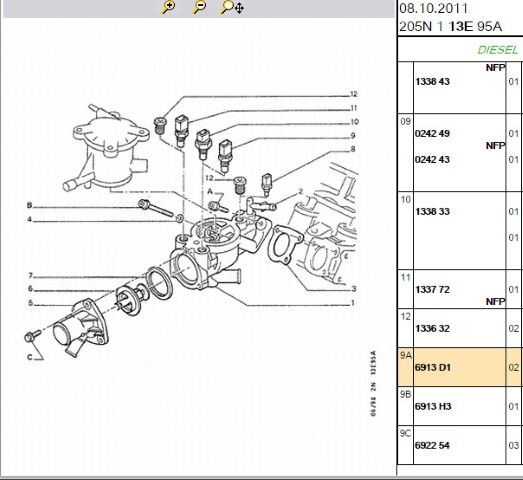Click quantity 01 in the 1337 72 row
Viewport: 523px width, 480px height.
[514, 290]
